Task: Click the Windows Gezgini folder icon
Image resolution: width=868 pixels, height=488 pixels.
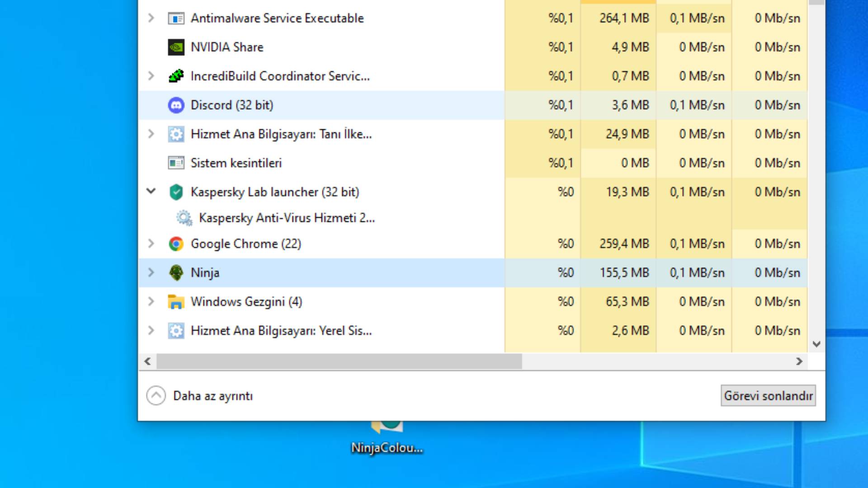Action: click(176, 302)
